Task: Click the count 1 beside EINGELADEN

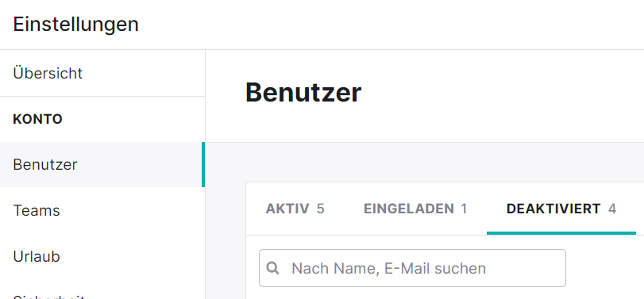Action: click(x=464, y=209)
